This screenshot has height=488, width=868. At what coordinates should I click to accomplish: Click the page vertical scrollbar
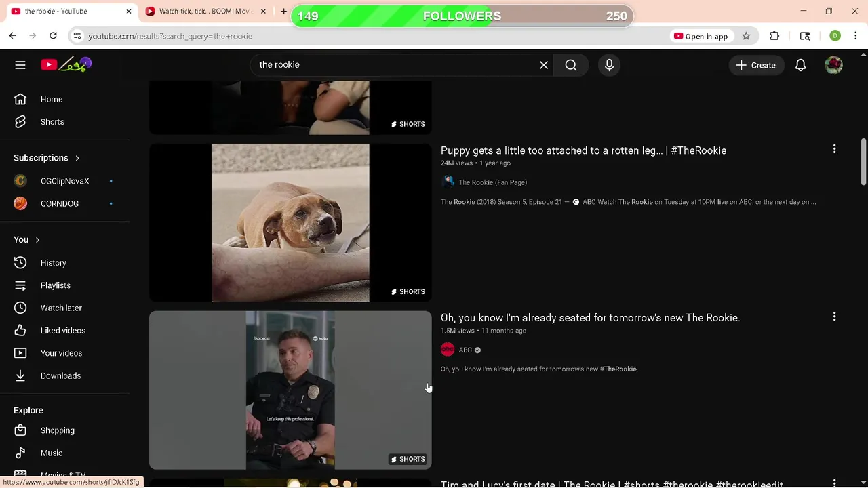coord(863,161)
